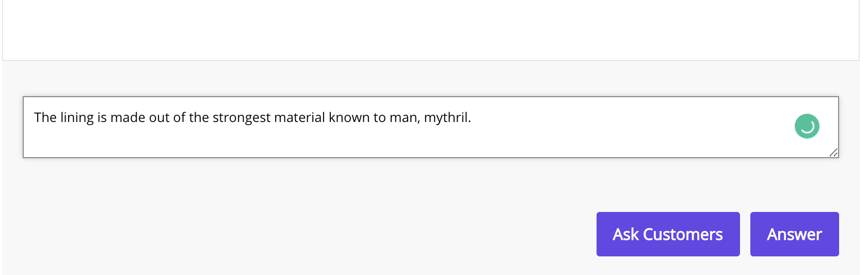Image resolution: width=868 pixels, height=275 pixels.
Task: Click the textarea resize handle corner
Action: coord(833,152)
